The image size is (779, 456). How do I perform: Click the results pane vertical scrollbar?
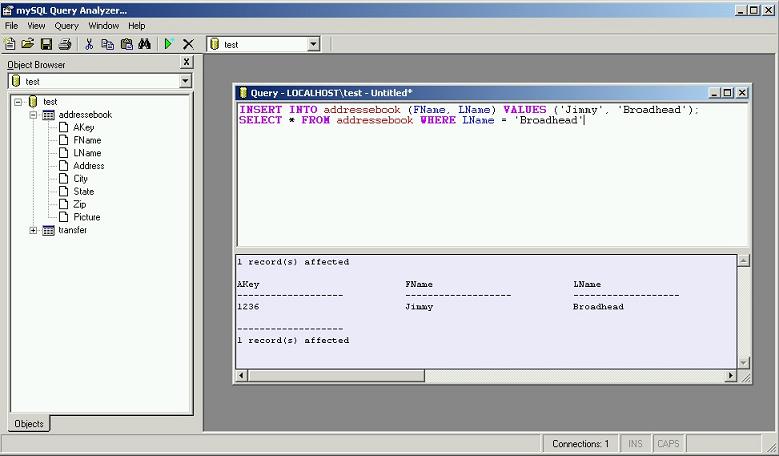[x=743, y=310]
